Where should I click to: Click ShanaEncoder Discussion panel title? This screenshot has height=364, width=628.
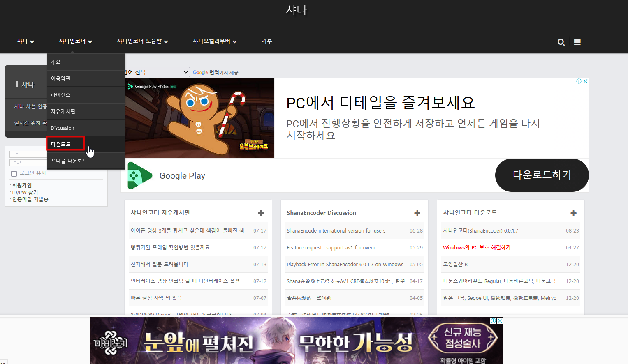[x=321, y=213]
